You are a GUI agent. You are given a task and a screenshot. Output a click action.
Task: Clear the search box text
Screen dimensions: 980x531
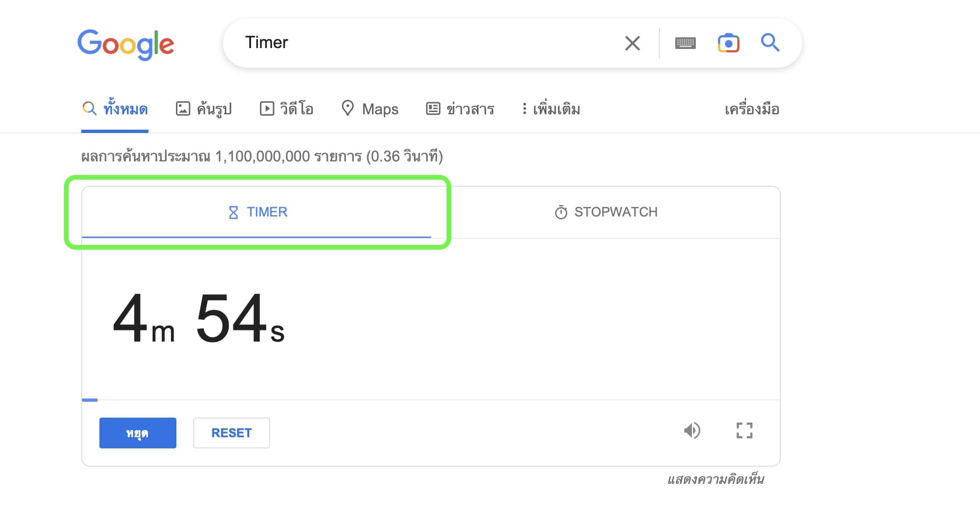(632, 43)
